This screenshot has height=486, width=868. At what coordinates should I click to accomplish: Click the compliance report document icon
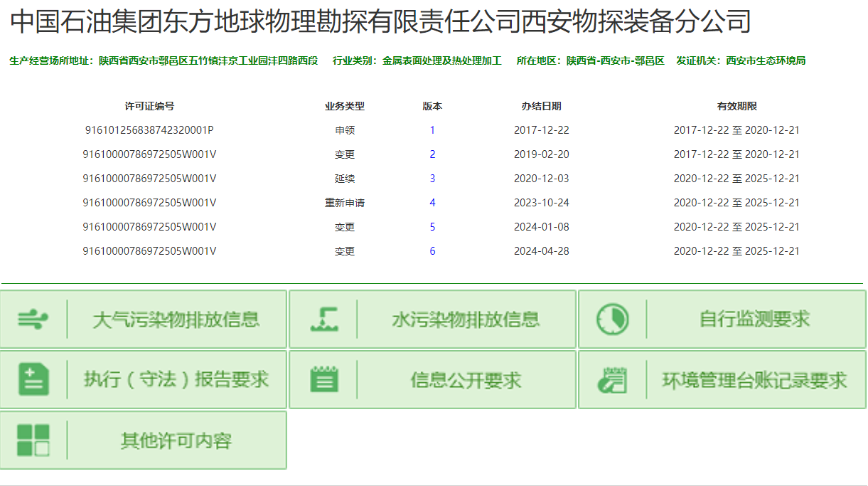pos(33,380)
